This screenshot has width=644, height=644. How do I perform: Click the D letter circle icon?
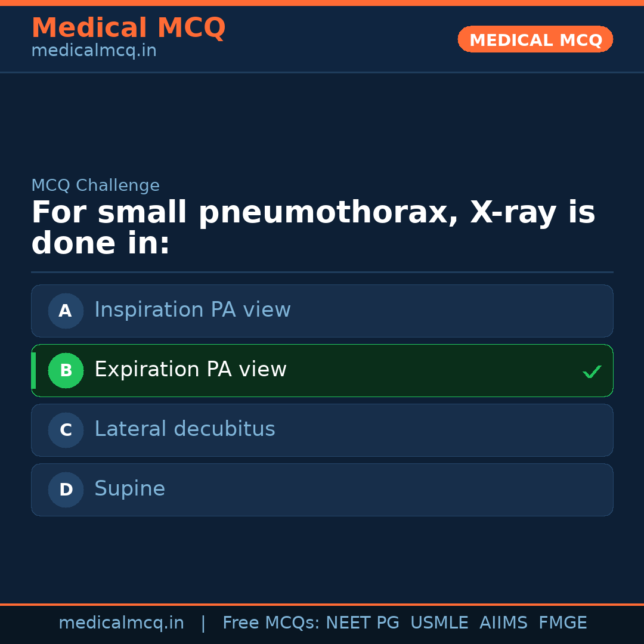click(66, 490)
